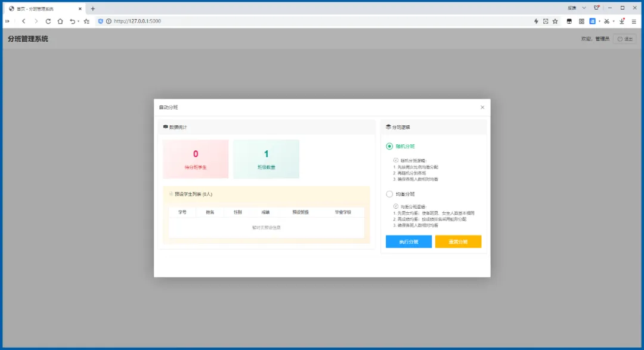Toggle the sidebar panel icon
The height and width of the screenshot is (350, 644).
pyautogui.click(x=7, y=21)
